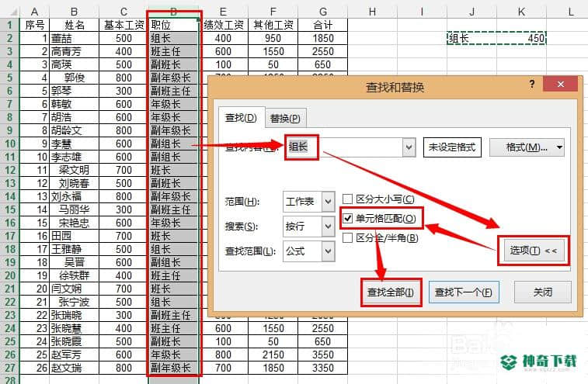
Task: Click the name cell 胡龄文
Action: (x=74, y=130)
